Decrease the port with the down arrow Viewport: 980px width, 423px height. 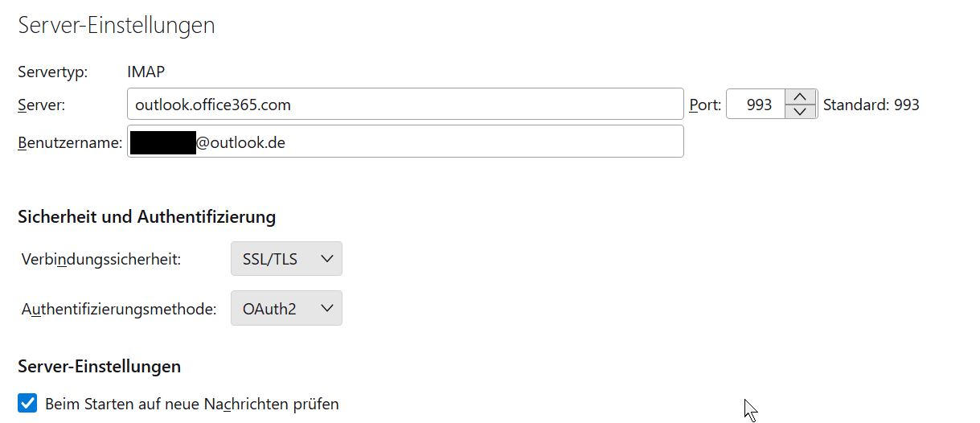tap(799, 112)
